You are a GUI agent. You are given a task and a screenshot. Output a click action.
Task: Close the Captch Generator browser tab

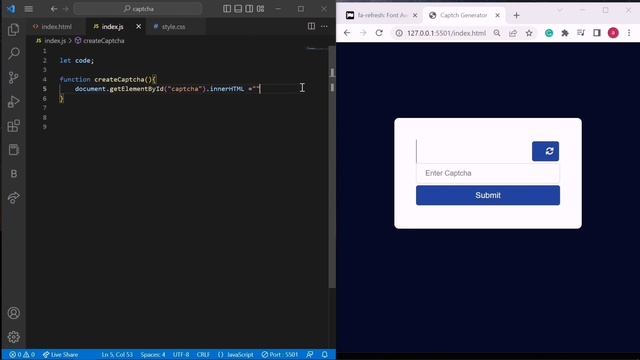tap(497, 15)
